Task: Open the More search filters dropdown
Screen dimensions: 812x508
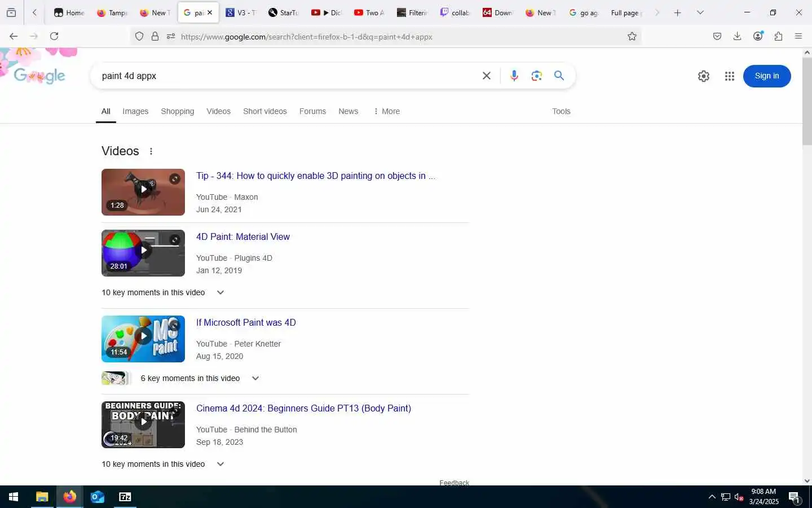Action: tap(386, 111)
